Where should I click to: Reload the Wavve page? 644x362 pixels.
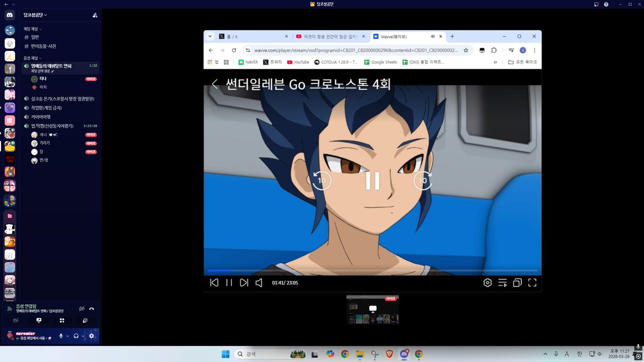pyautogui.click(x=234, y=50)
